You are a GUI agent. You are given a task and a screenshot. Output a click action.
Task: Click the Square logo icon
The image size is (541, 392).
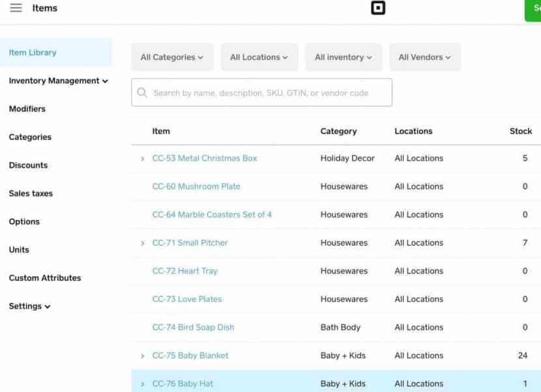pos(379,8)
